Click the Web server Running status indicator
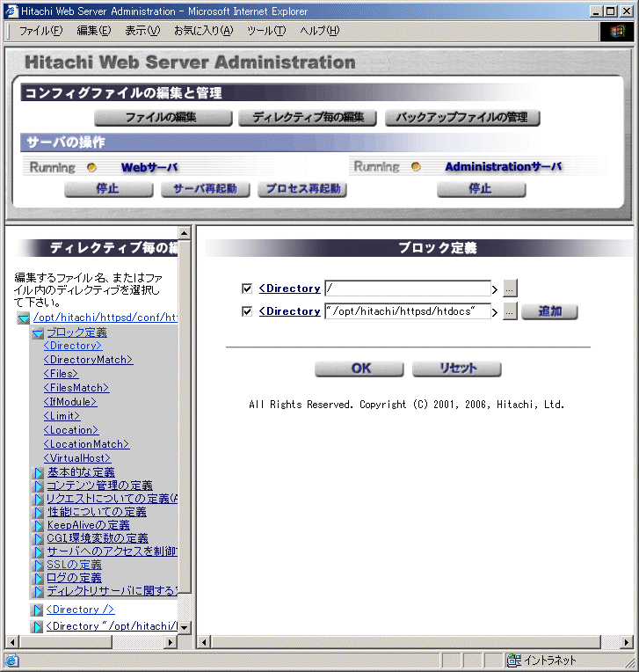This screenshot has height=672, width=639. [x=91, y=167]
